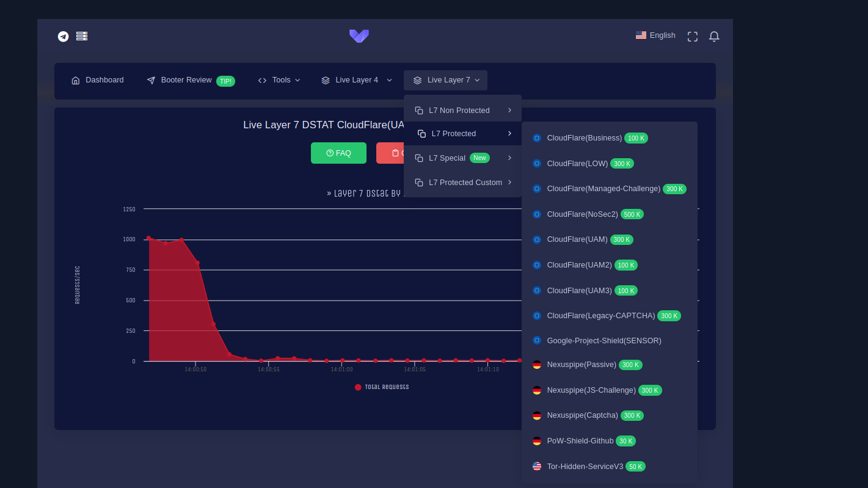Click the Dashboard home icon
Viewport: 868px width, 488px height.
[x=76, y=80]
